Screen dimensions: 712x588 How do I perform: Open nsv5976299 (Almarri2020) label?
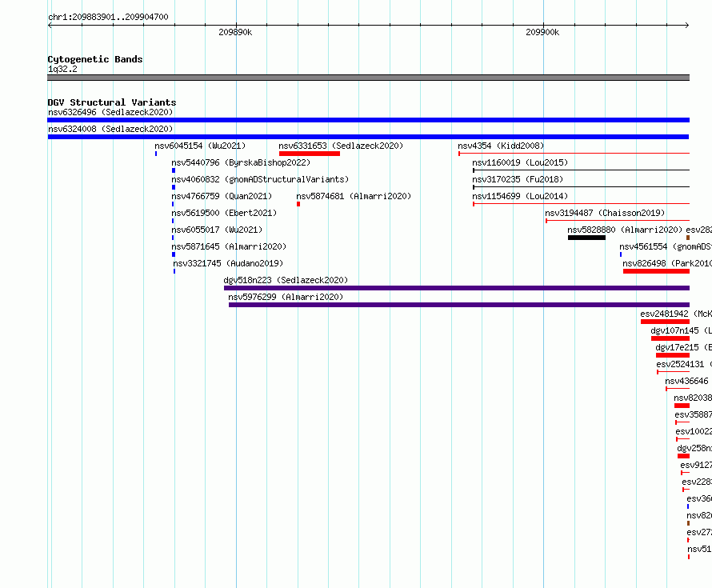click(x=286, y=297)
